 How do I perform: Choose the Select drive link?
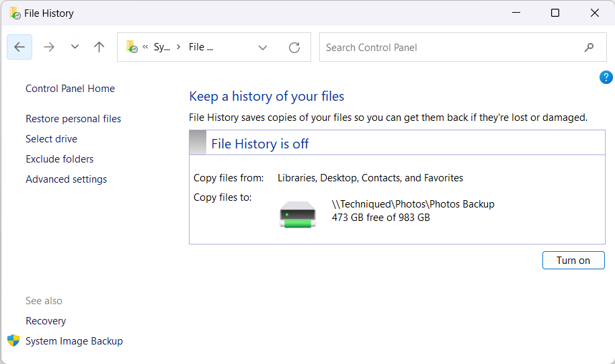tap(51, 139)
